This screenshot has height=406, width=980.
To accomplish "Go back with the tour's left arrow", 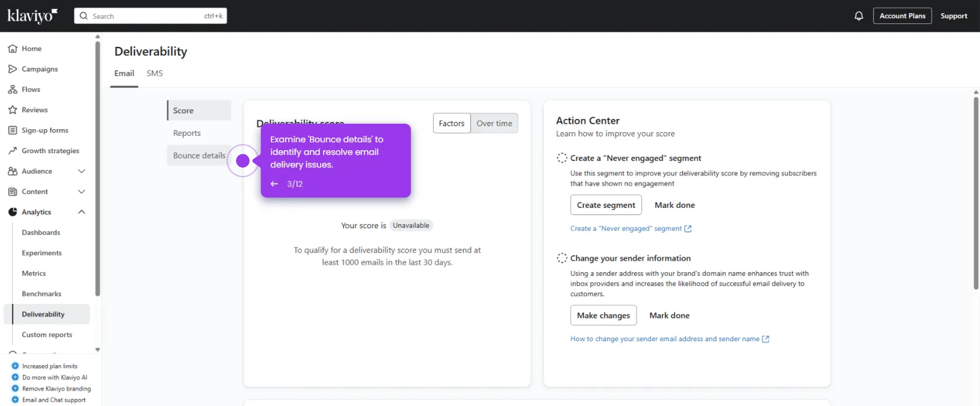I will pyautogui.click(x=274, y=184).
